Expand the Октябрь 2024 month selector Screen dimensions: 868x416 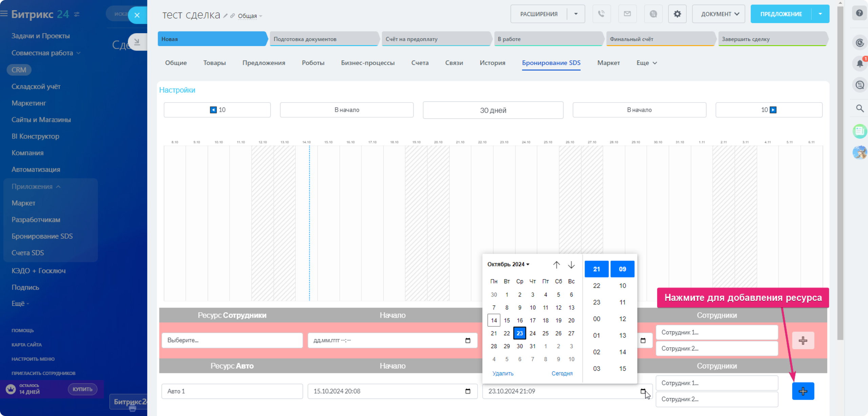pyautogui.click(x=508, y=264)
